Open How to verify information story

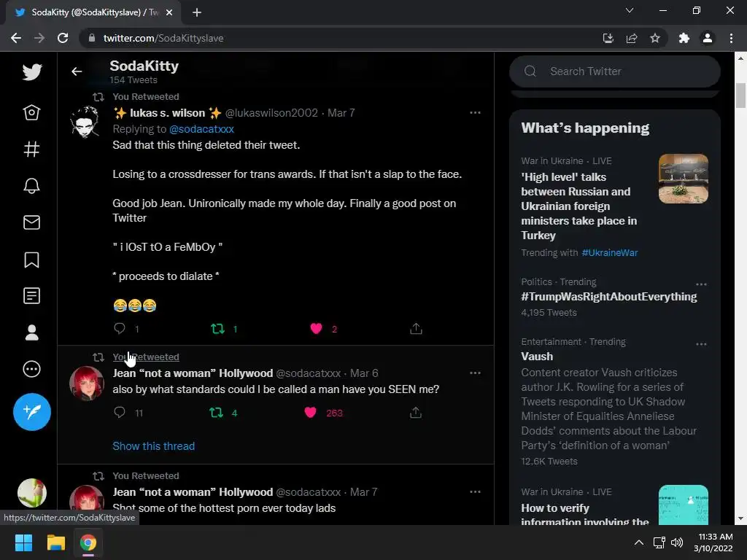coord(585,515)
